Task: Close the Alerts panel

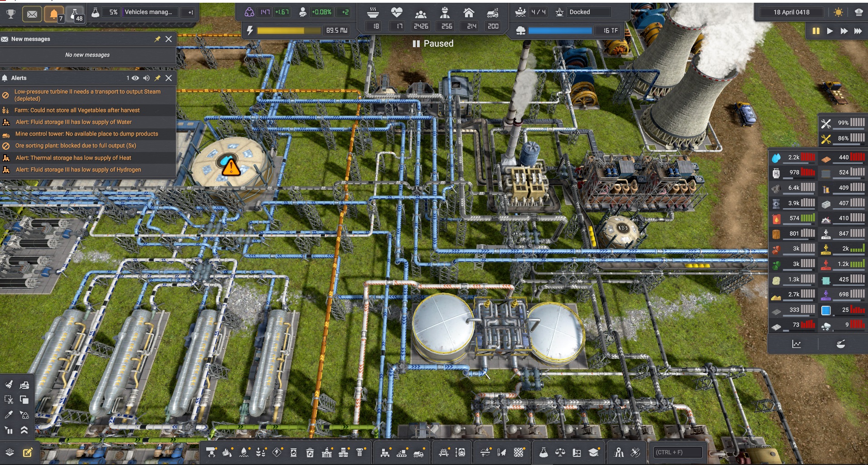Action: (x=169, y=78)
